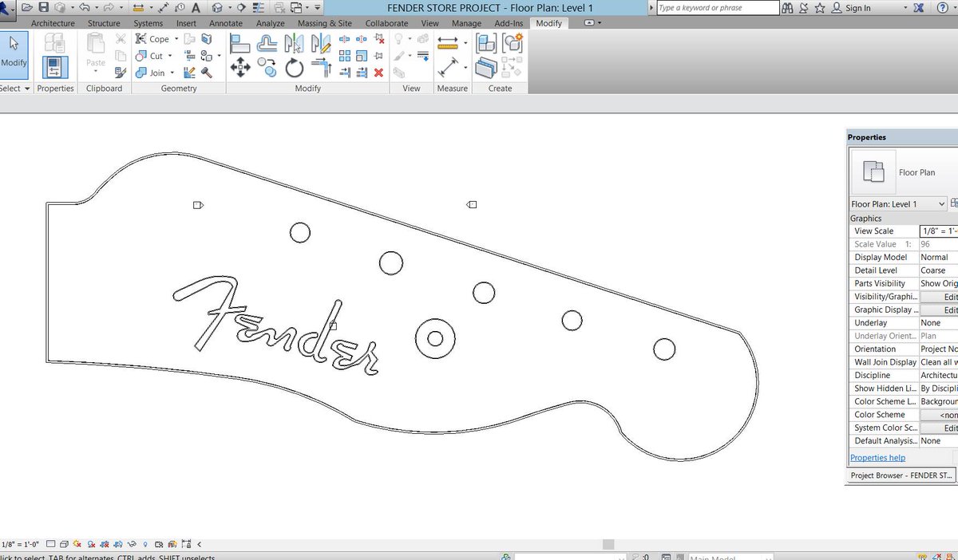Toggle Detail Level icon in view control bar
958x560 pixels.
(x=50, y=543)
